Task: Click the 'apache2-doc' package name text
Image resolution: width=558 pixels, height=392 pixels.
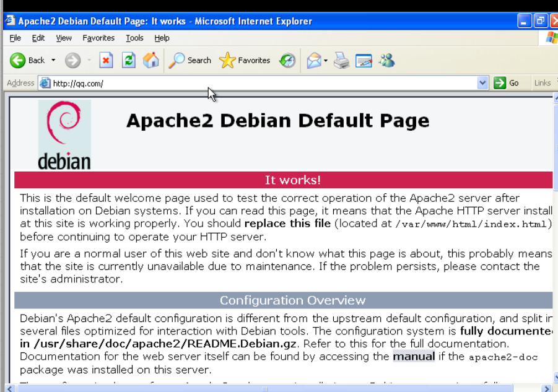Action: pyautogui.click(x=504, y=357)
